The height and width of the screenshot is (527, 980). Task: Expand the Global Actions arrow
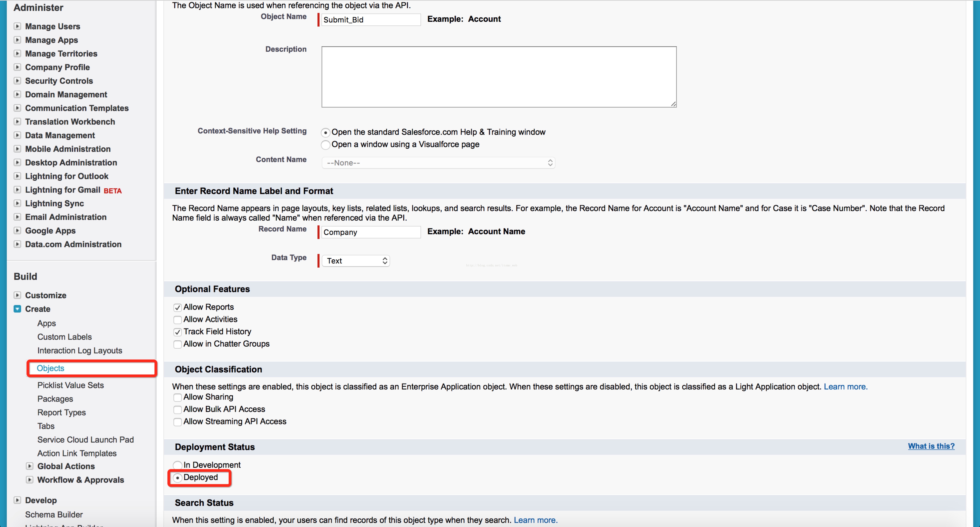29,466
